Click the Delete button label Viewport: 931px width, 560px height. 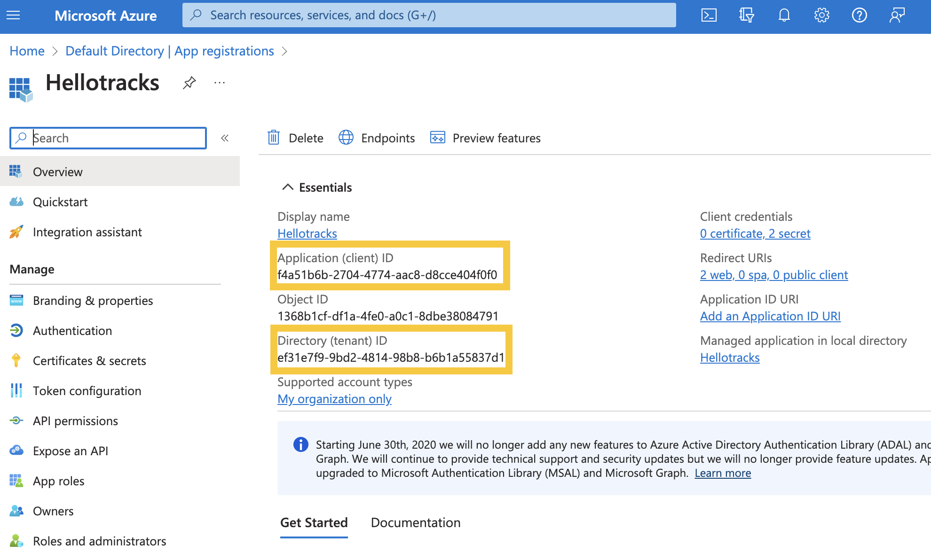coord(306,138)
